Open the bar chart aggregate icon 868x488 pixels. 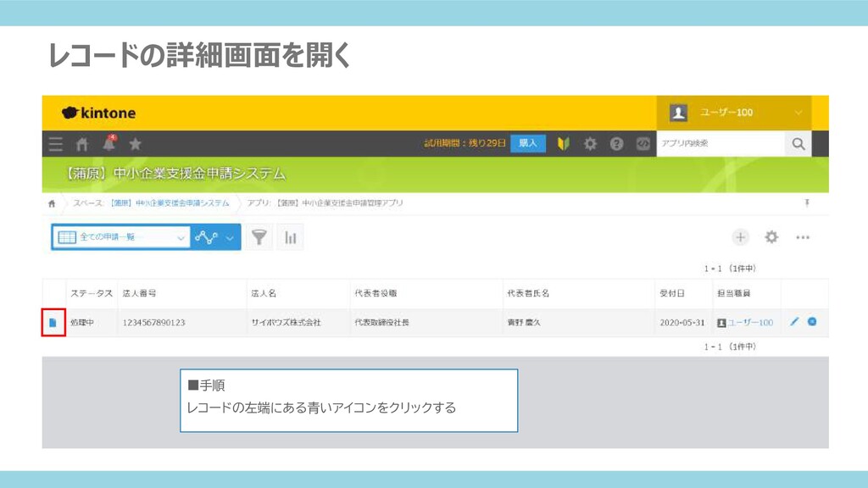click(x=290, y=237)
